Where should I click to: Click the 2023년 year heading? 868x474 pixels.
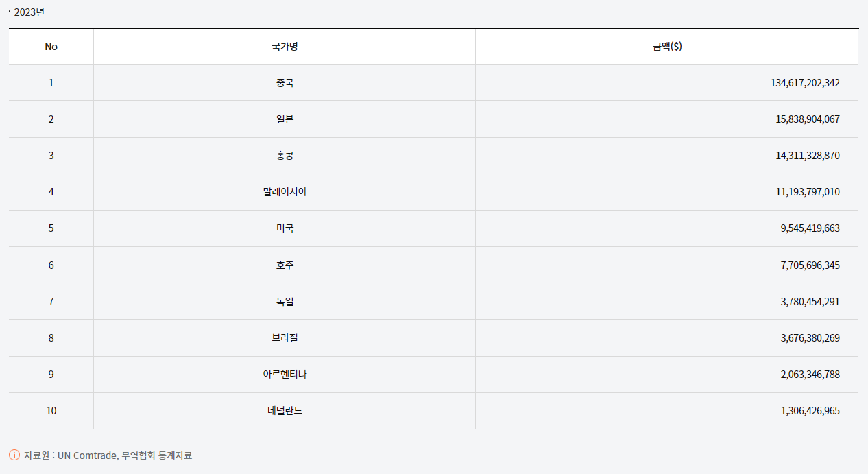[29, 12]
